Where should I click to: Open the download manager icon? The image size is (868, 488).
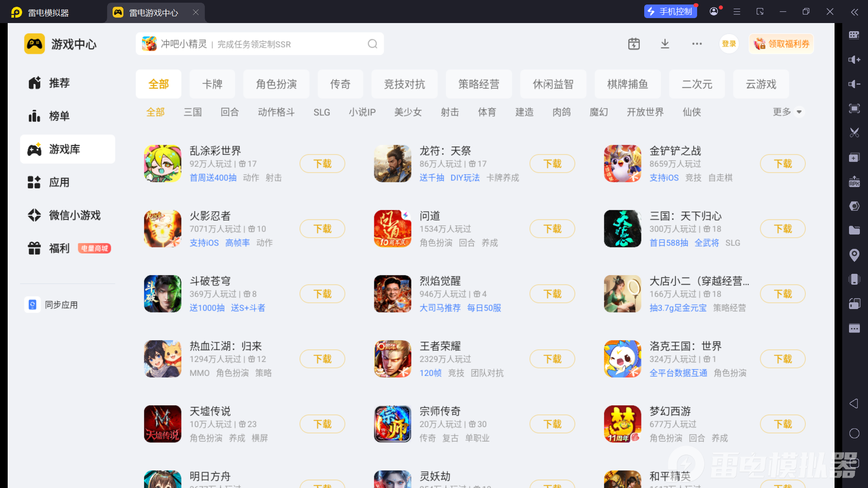[665, 44]
